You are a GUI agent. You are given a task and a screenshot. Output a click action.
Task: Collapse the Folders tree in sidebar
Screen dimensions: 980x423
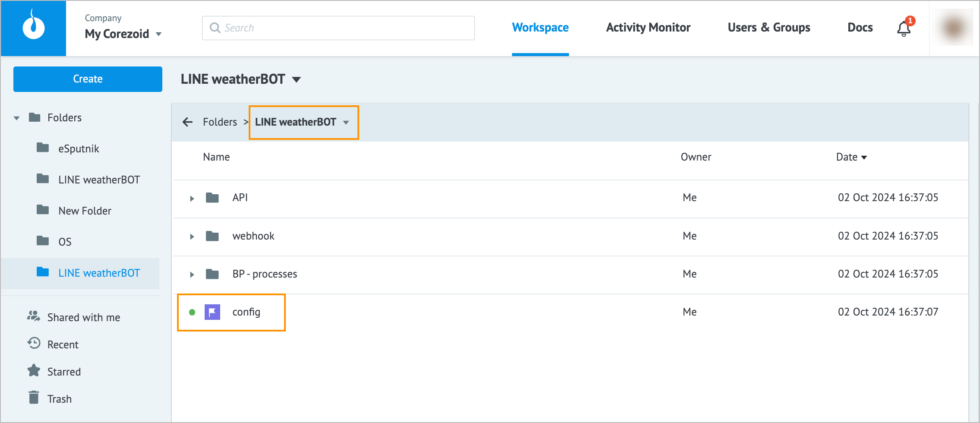(16, 118)
